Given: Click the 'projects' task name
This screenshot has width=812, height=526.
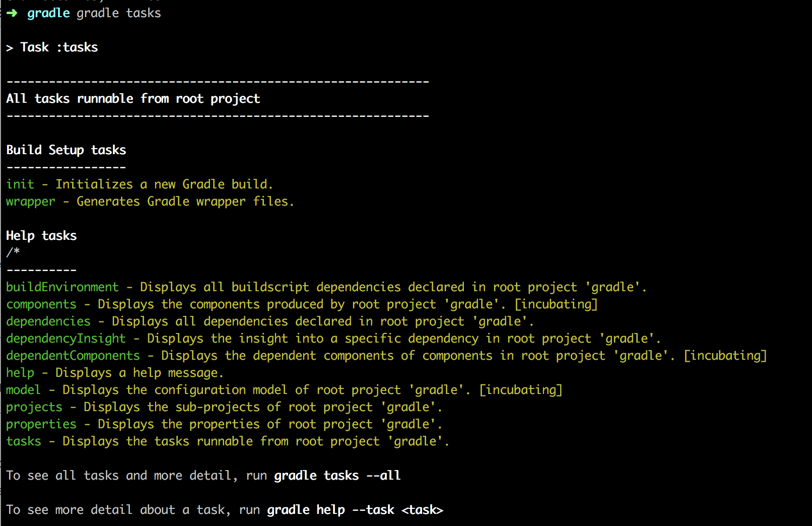Looking at the screenshot, I should (34, 408).
